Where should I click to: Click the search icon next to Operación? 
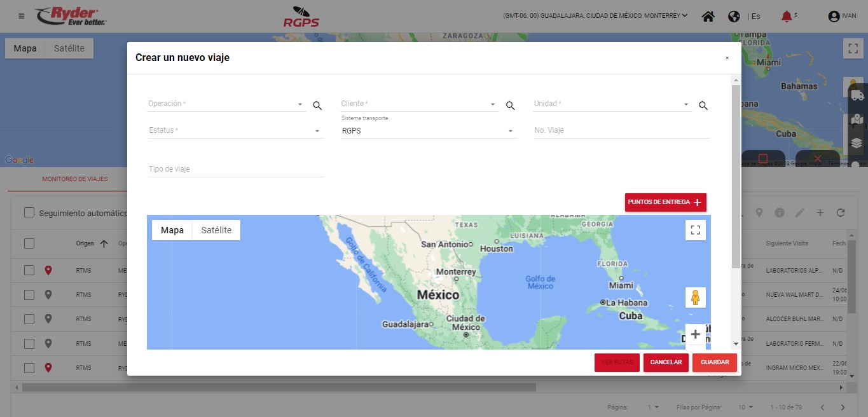point(317,106)
